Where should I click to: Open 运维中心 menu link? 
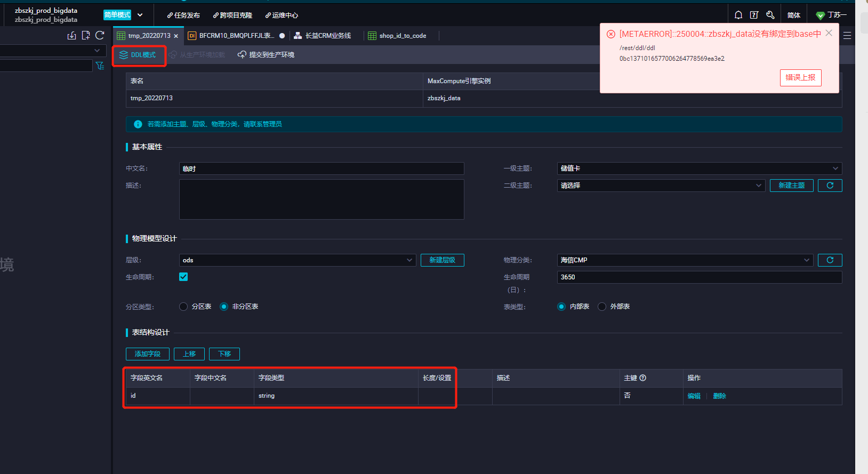coord(282,15)
